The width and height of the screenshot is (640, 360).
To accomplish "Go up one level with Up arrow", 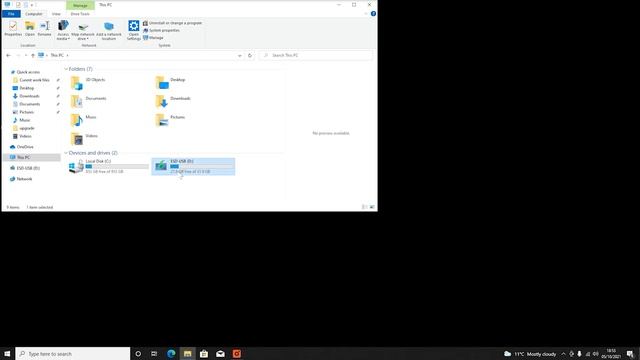I will pyautogui.click(x=33, y=56).
